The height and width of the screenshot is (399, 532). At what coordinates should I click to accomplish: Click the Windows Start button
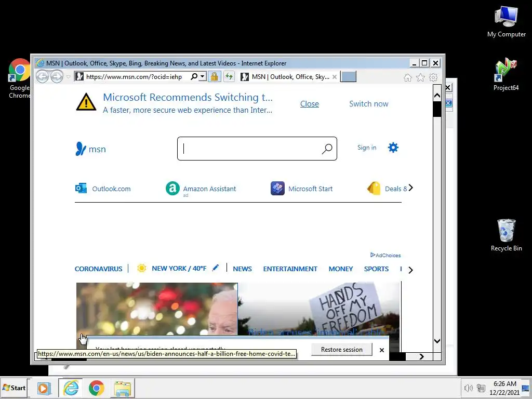14,388
